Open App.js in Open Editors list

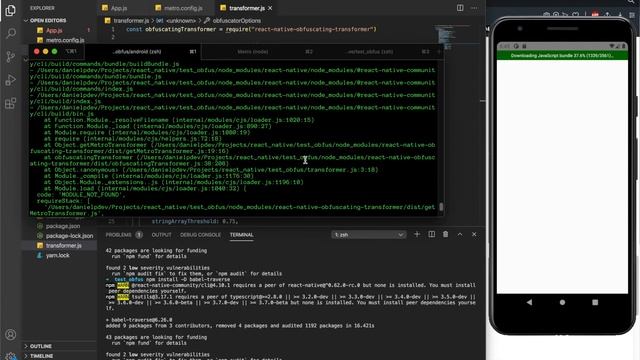[54, 31]
